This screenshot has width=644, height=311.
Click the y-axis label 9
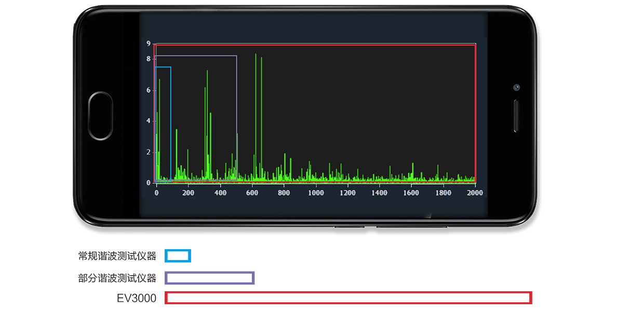(x=148, y=44)
